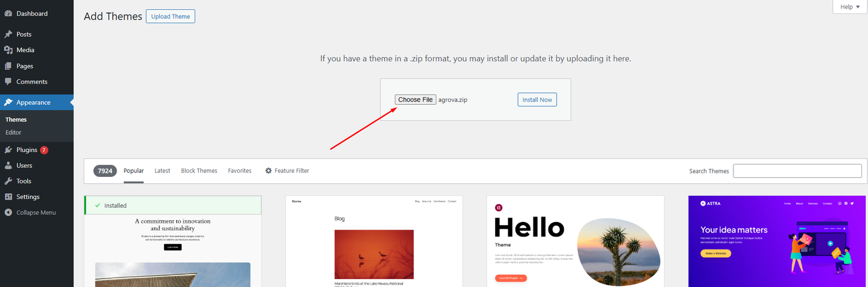Viewport: 868px width, 287px height.
Task: Click the Tools wrench icon
Action: coord(8,181)
